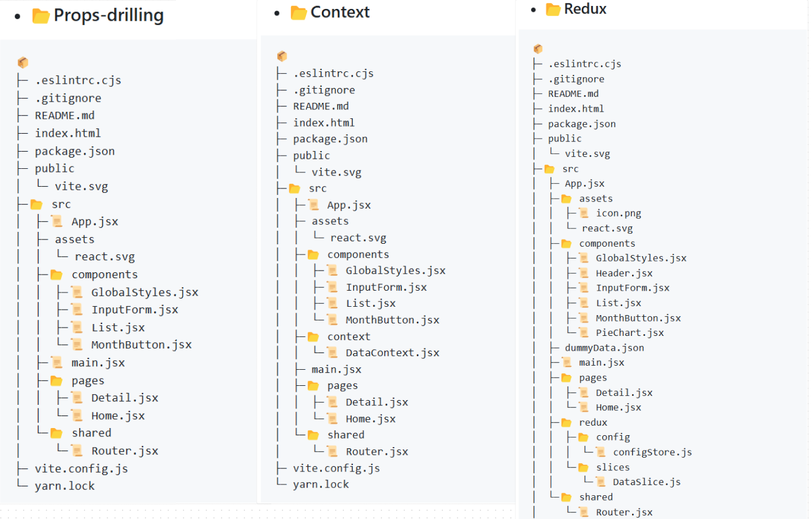
Task: Click the package box icon in Redux tree
Action: point(538,49)
